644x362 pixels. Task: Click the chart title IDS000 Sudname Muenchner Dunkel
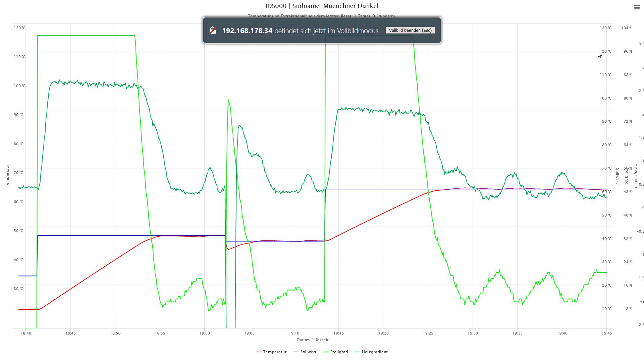[322, 6]
